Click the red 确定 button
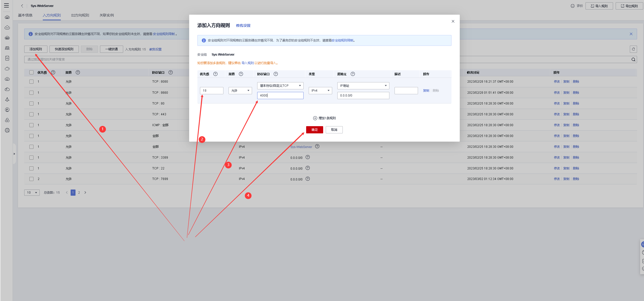 tap(314, 130)
